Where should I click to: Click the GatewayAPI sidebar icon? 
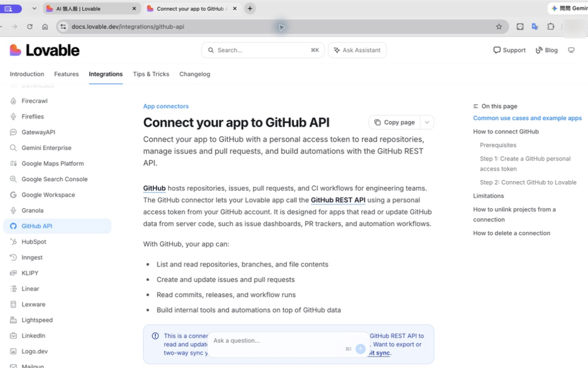pos(13,132)
